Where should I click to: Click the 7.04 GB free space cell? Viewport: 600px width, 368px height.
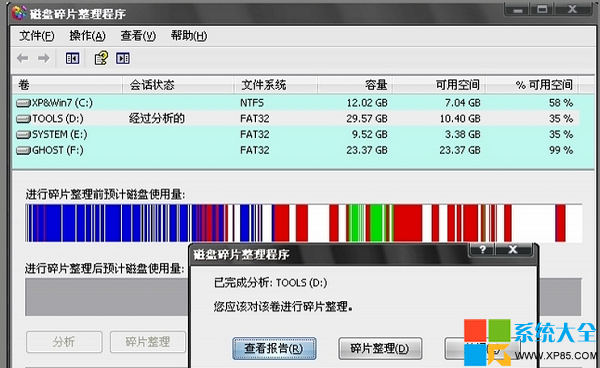(463, 103)
